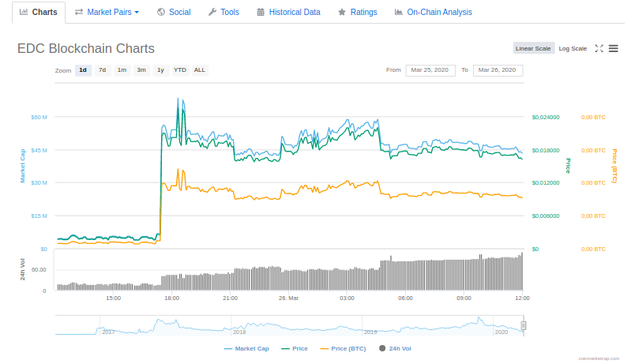Edit the From date field
The height and width of the screenshot is (364, 635).
tap(430, 70)
